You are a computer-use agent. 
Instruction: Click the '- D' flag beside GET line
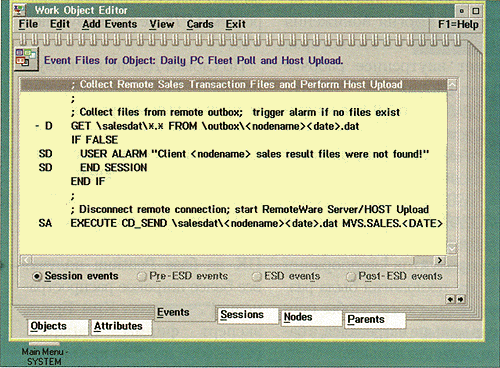pyautogui.click(x=44, y=126)
